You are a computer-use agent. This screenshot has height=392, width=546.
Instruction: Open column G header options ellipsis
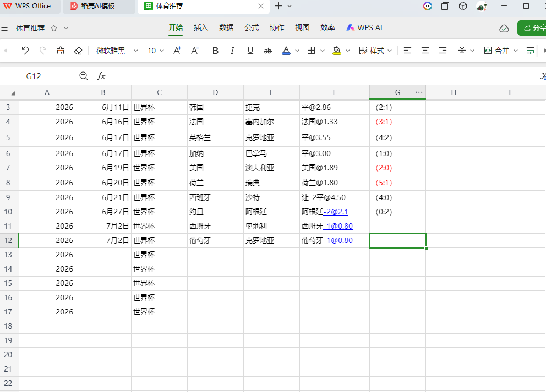[419, 92]
